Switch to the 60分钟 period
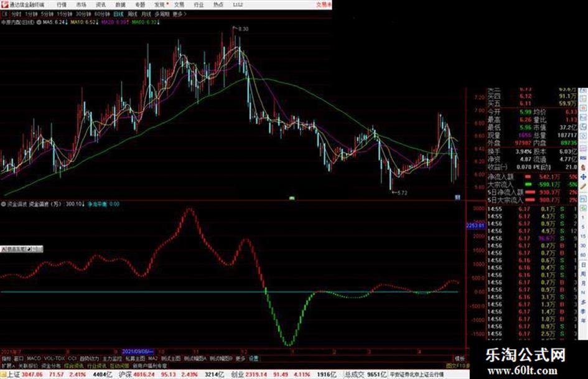This screenshot has height=379, width=588. [x=102, y=14]
